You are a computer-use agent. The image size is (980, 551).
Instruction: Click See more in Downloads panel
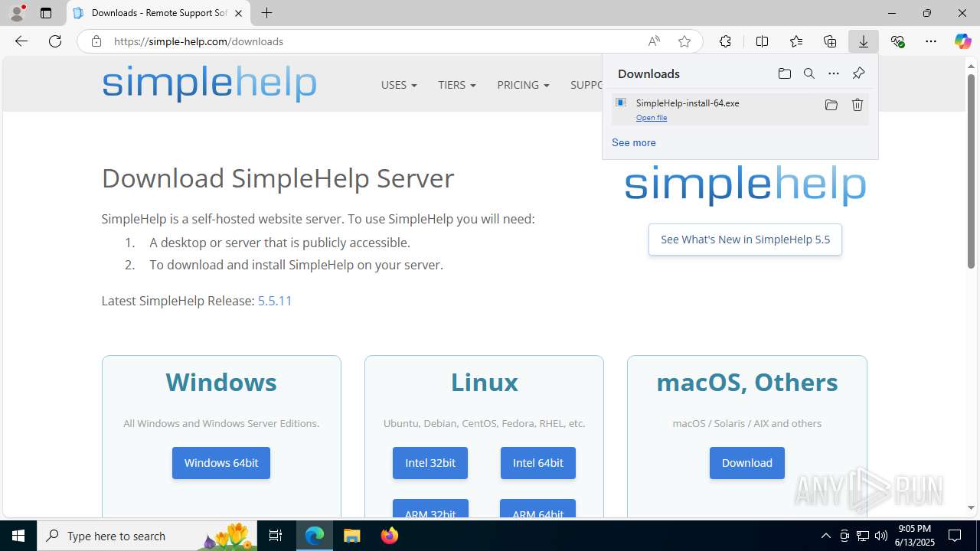pyautogui.click(x=634, y=142)
